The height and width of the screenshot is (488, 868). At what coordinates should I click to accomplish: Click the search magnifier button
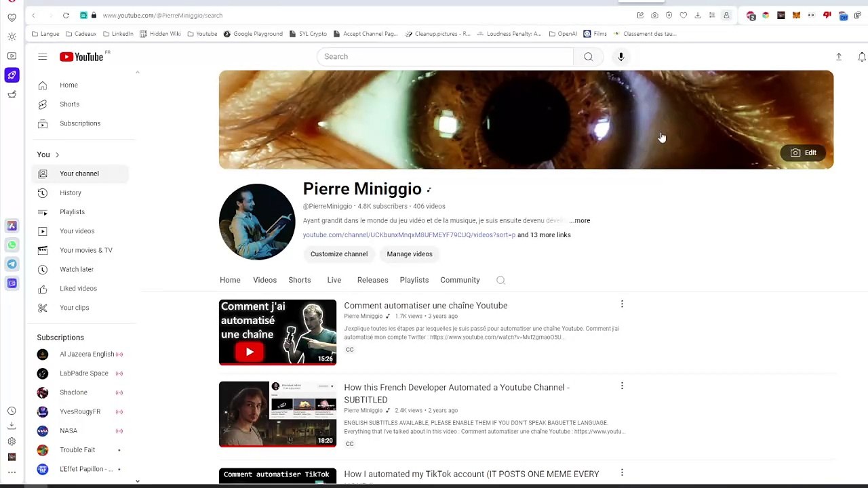click(588, 57)
